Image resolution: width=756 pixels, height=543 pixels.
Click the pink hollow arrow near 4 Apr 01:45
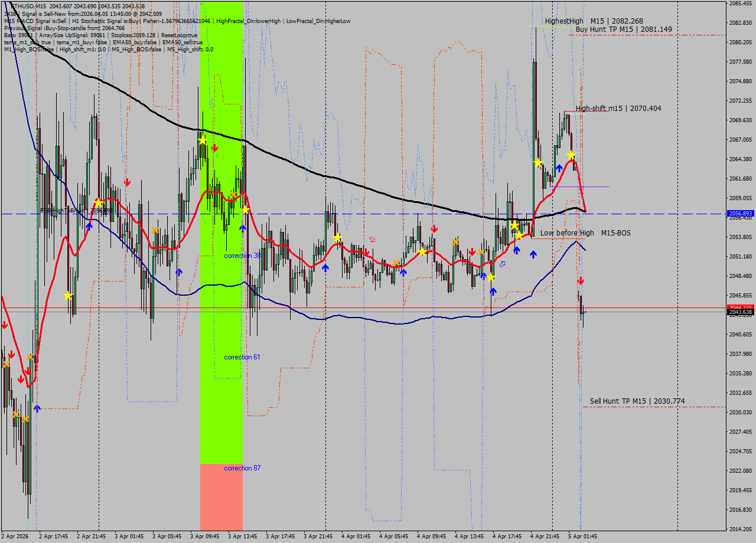[x=372, y=240]
